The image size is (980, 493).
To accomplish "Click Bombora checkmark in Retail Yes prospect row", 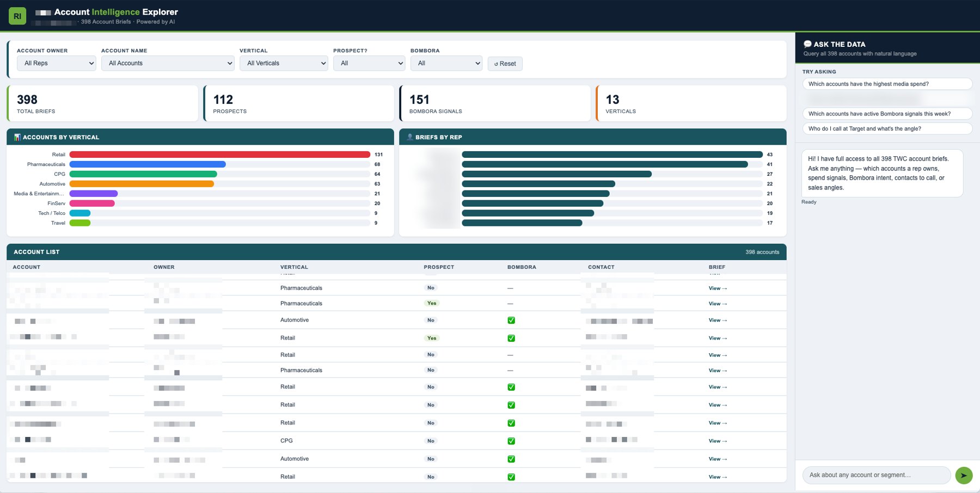I will (x=511, y=338).
